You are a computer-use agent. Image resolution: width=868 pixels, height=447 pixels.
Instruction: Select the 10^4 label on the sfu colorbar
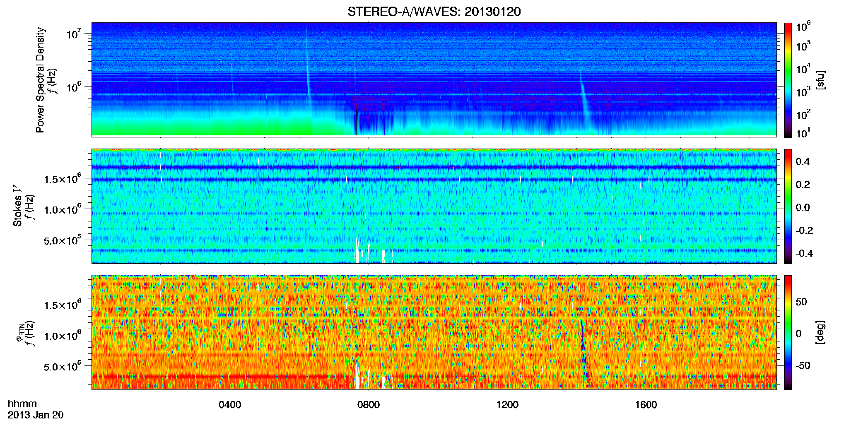pyautogui.click(x=803, y=69)
